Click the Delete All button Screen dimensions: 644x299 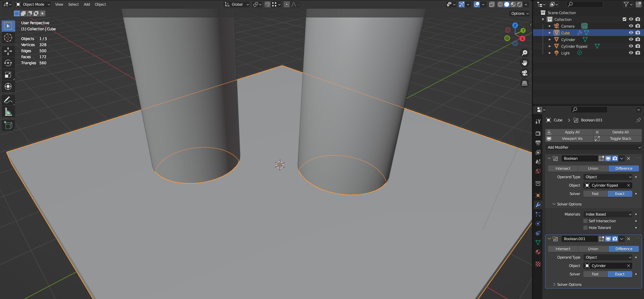pyautogui.click(x=618, y=132)
